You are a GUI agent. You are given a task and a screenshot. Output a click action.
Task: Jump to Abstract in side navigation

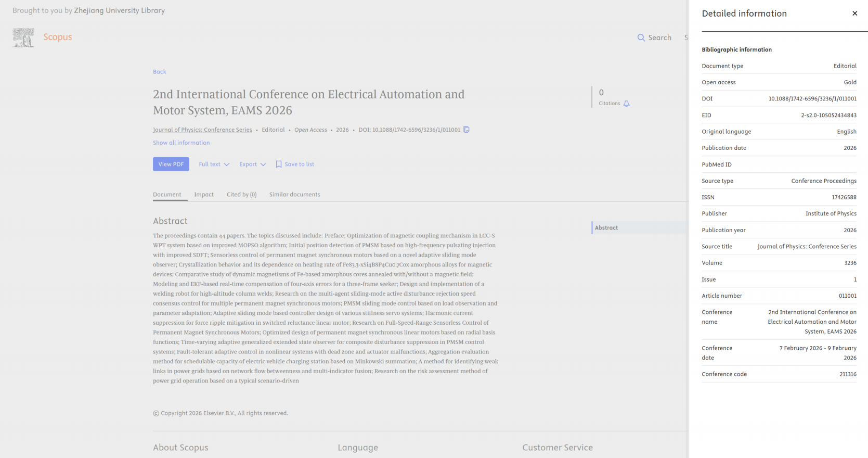606,228
